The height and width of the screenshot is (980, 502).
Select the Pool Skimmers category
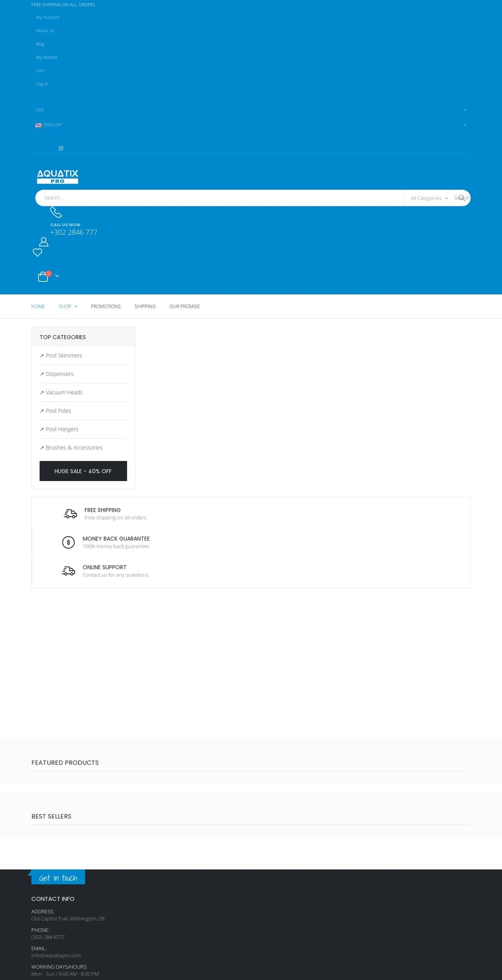(64, 355)
